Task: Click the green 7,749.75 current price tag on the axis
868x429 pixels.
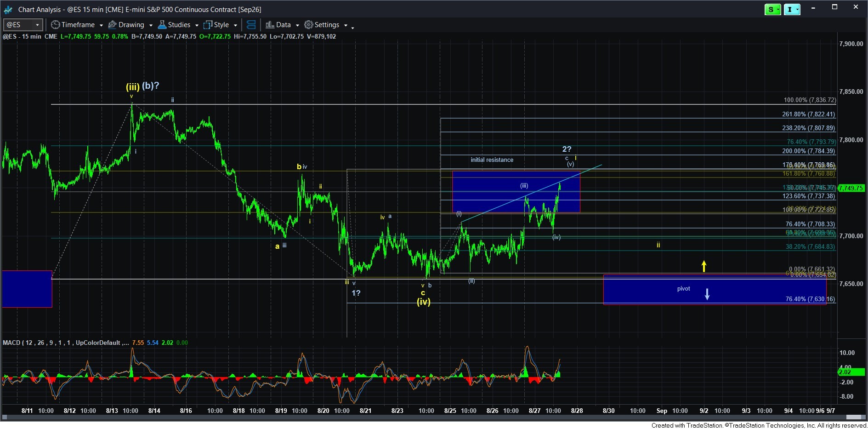Action: [851, 188]
